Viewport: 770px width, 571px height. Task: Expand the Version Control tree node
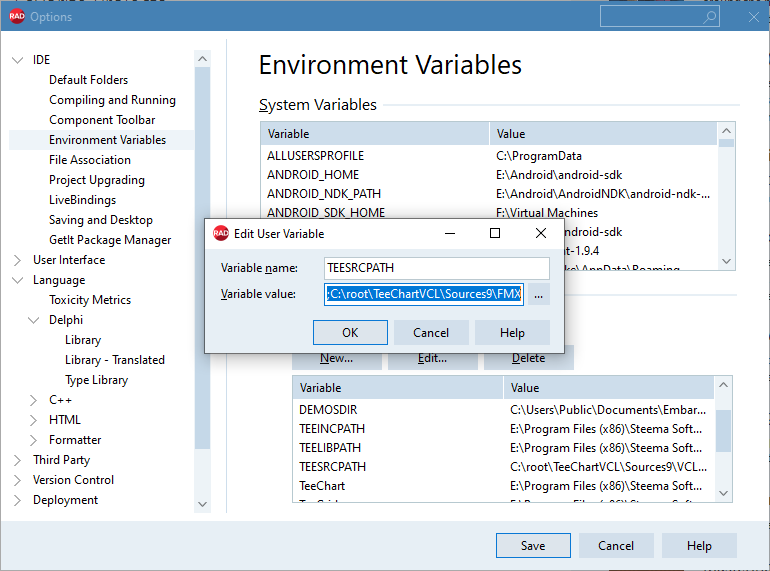[x=18, y=480]
